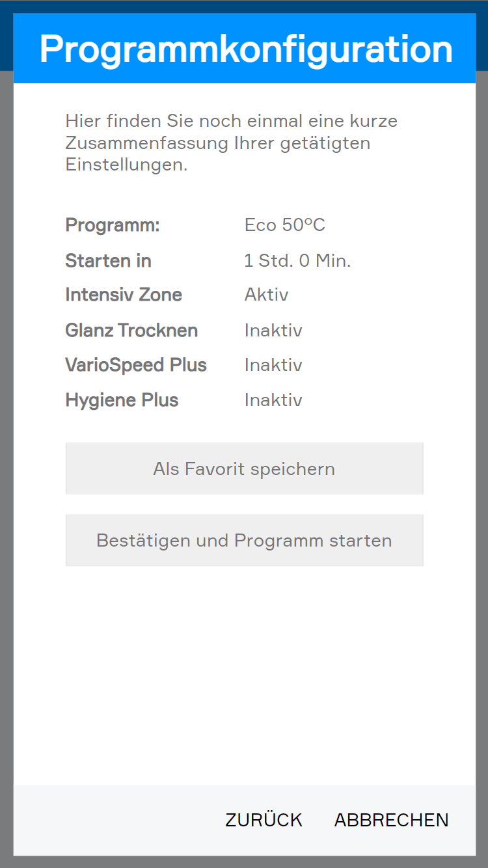Select the Intensiv Zone label

[124, 295]
